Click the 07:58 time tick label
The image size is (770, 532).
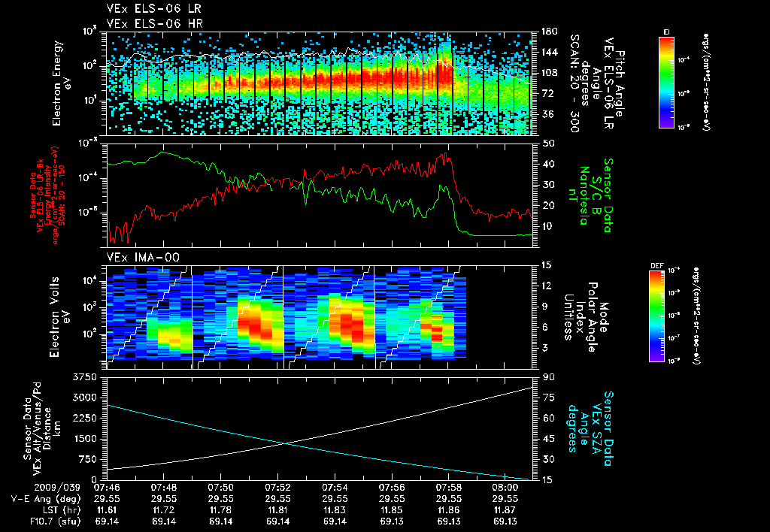coord(449,488)
